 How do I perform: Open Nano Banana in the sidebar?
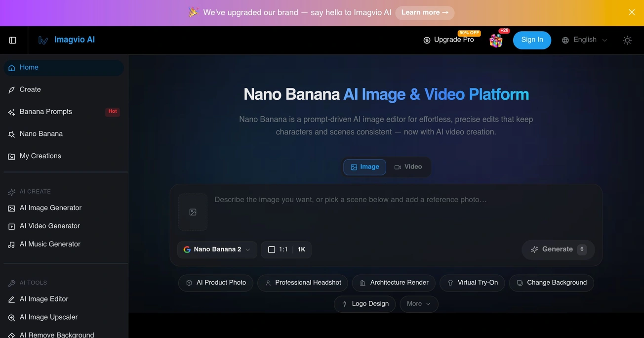(x=64, y=134)
